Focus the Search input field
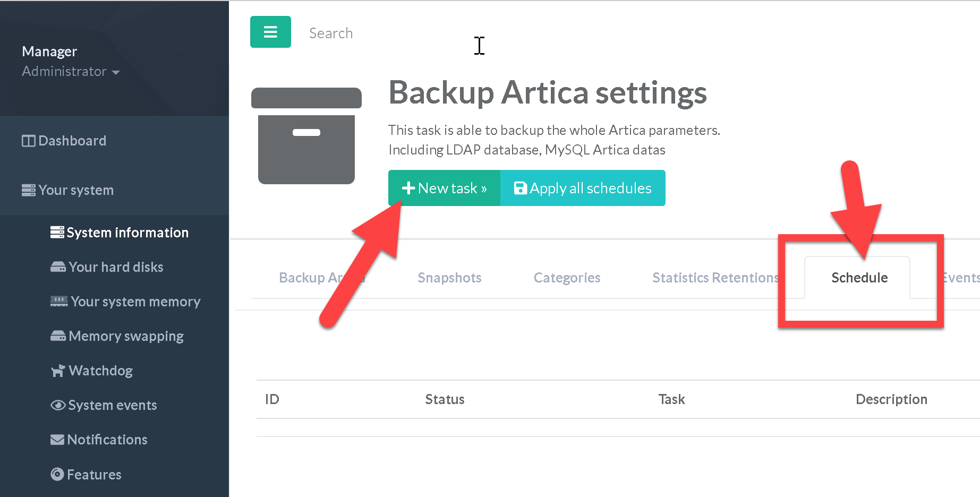Screen dimensions: 980x497 tap(382, 33)
